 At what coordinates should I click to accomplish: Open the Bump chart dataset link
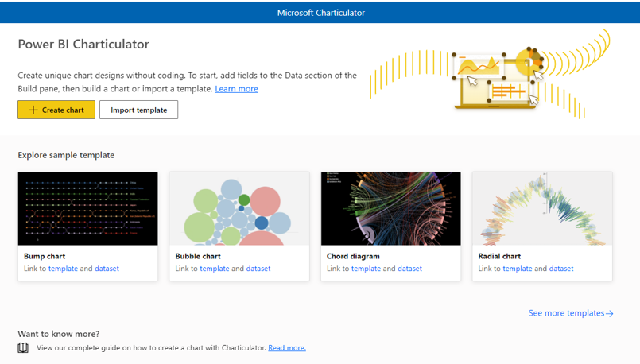coord(107,269)
